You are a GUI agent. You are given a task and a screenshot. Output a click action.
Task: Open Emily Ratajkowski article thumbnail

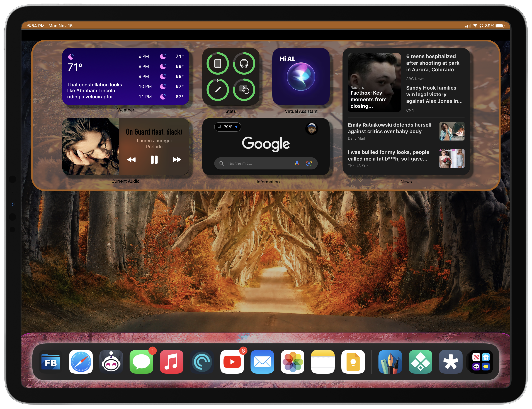point(452,131)
